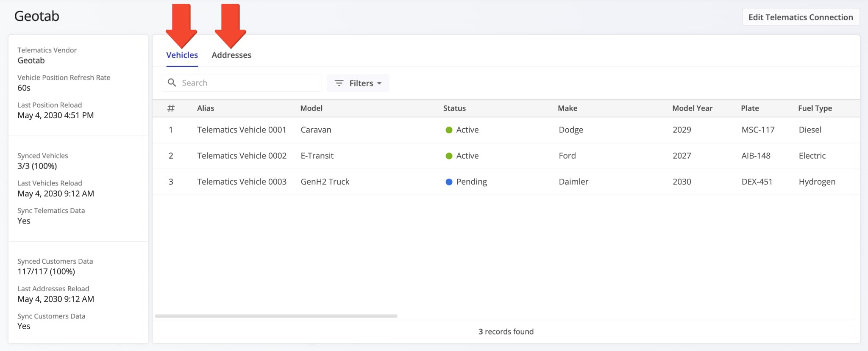
Task: Click the May 4, 2030 4:51 PM value
Action: click(x=56, y=115)
